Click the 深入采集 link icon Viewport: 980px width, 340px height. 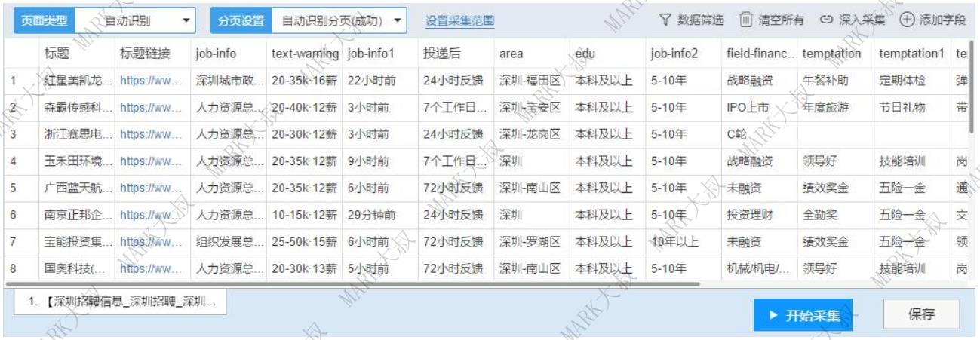826,20
